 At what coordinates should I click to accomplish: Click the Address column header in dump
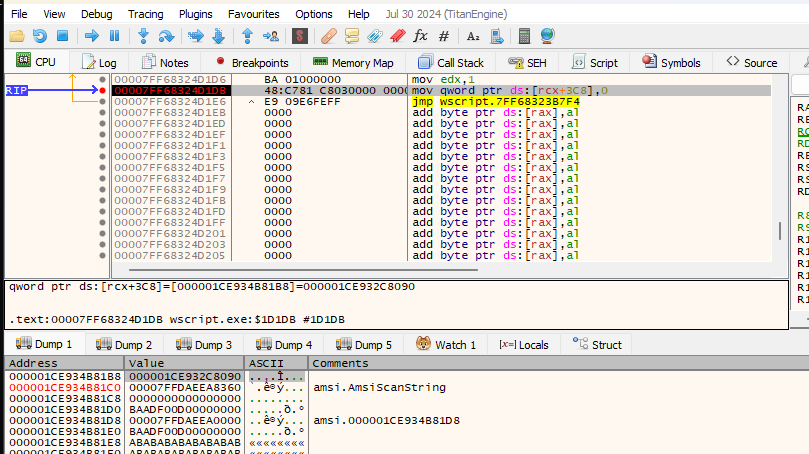coord(65,363)
